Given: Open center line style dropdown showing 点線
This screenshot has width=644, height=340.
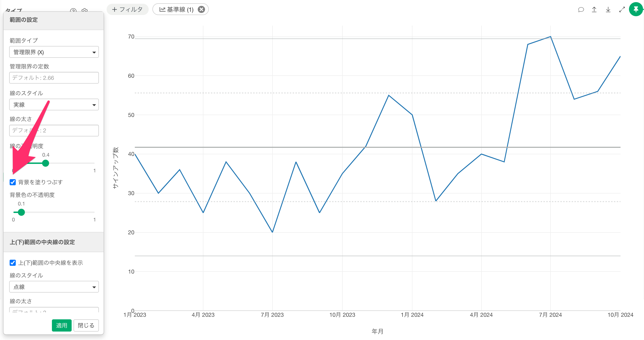Looking at the screenshot, I should click(54, 287).
